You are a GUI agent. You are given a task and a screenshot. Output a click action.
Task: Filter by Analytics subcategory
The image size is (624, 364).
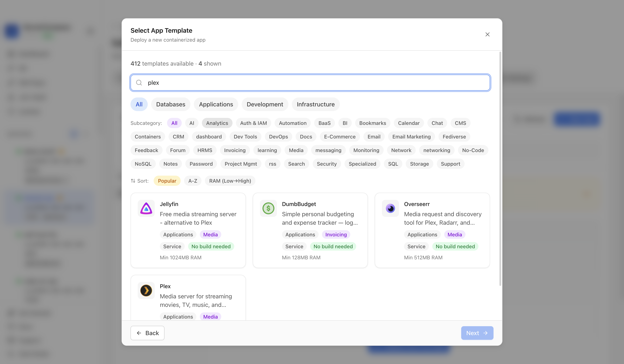(217, 123)
